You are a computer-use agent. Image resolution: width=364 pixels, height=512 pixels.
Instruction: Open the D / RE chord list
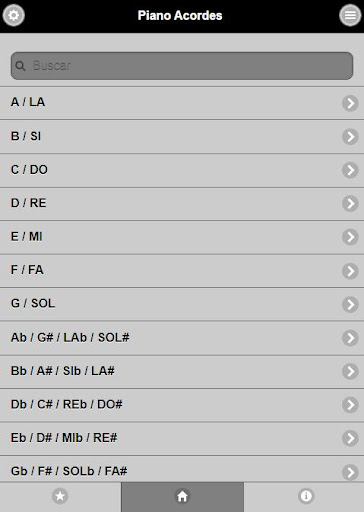[x=182, y=204]
